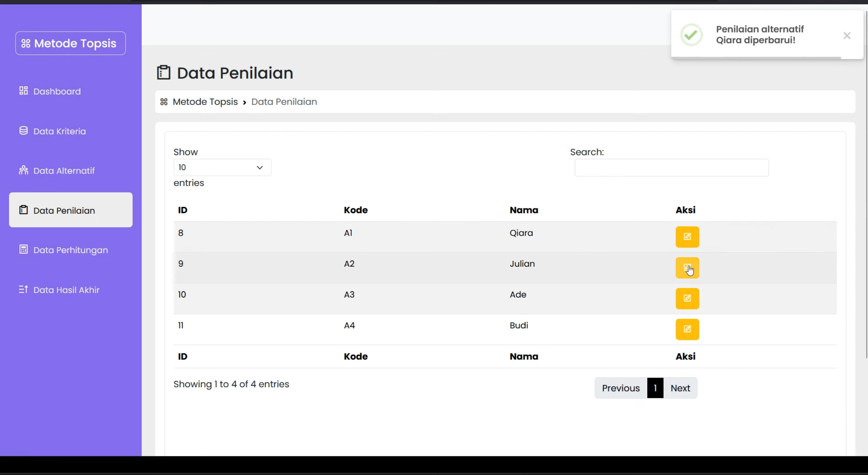The image size is (868, 475).
Task: Open edit action for Ade row
Action: (687, 298)
